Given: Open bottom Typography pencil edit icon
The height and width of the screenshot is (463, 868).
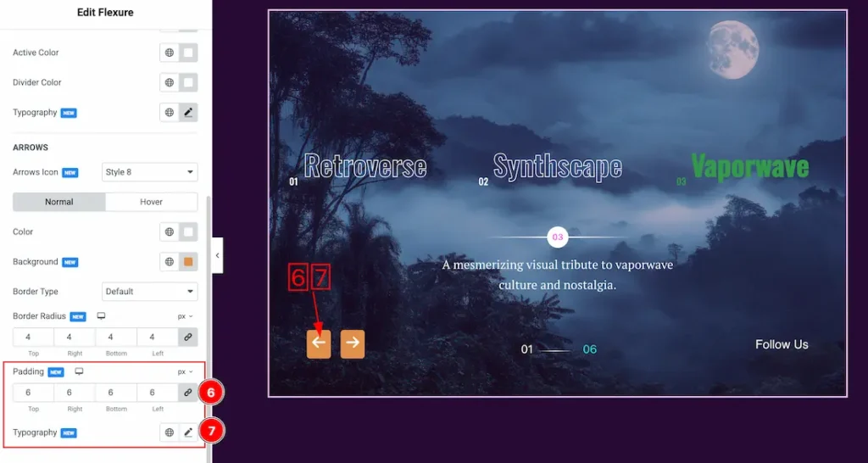Looking at the screenshot, I should [x=188, y=432].
